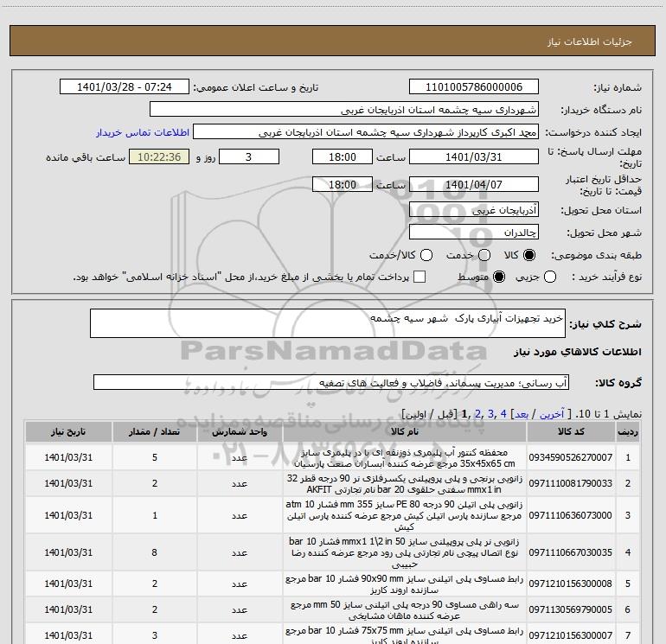Click the delivery city field چالدران

coord(474,232)
